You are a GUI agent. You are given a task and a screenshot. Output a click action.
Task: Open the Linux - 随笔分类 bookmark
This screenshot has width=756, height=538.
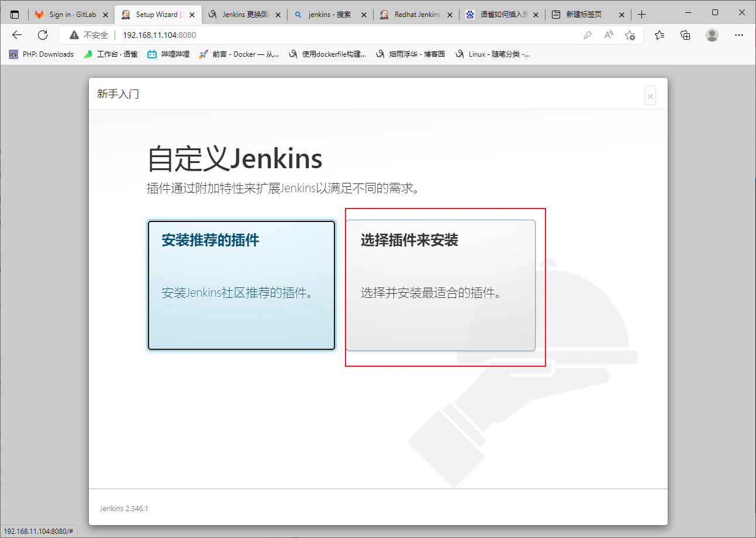pos(492,54)
